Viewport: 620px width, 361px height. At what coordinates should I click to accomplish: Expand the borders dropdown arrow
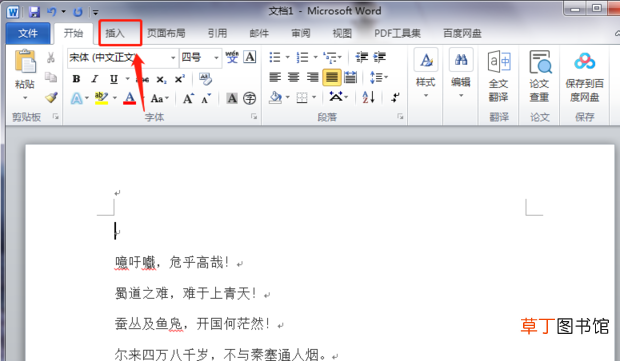(x=314, y=97)
